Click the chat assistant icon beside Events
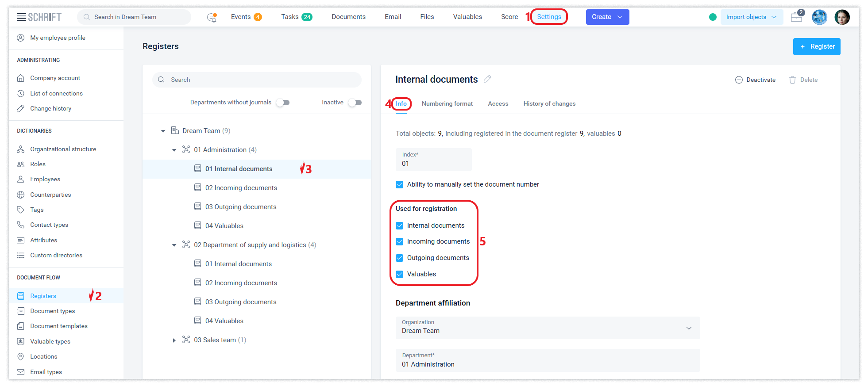This screenshot has height=386, width=868. click(x=212, y=17)
